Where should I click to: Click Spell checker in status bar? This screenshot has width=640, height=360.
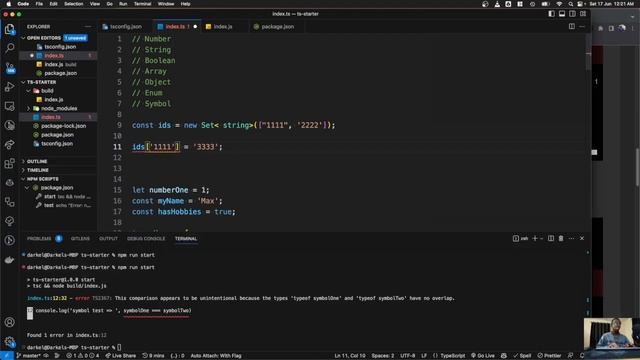tap(522, 356)
